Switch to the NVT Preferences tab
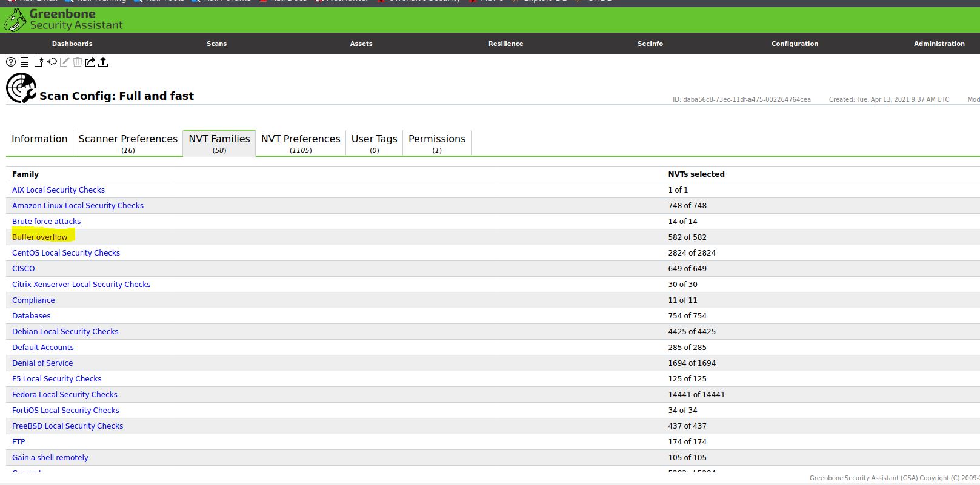This screenshot has height=485, width=980. pos(301,143)
